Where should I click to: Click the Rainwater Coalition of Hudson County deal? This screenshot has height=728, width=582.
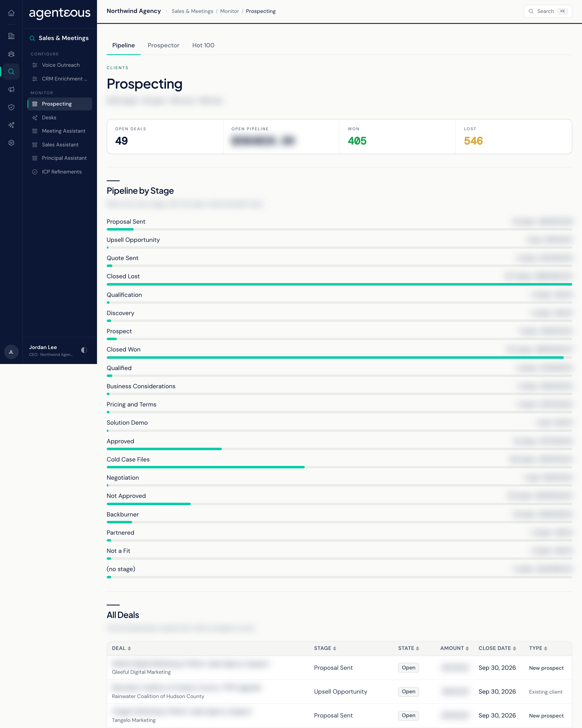pyautogui.click(x=339, y=692)
